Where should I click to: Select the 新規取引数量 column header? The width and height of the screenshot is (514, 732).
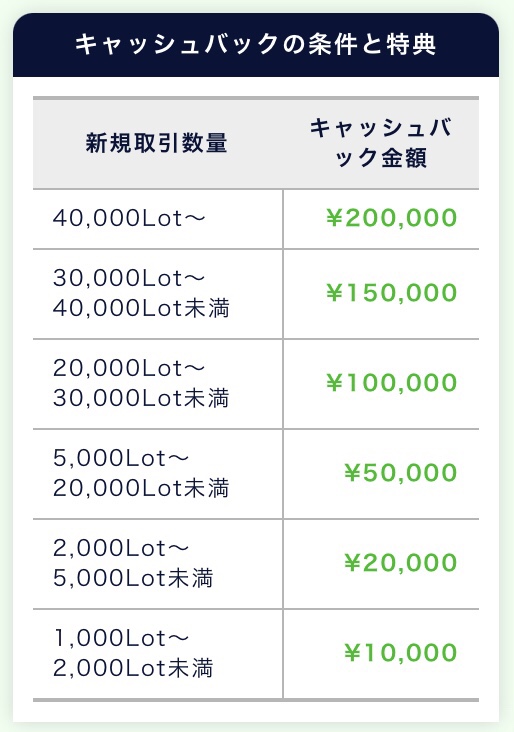point(156,143)
